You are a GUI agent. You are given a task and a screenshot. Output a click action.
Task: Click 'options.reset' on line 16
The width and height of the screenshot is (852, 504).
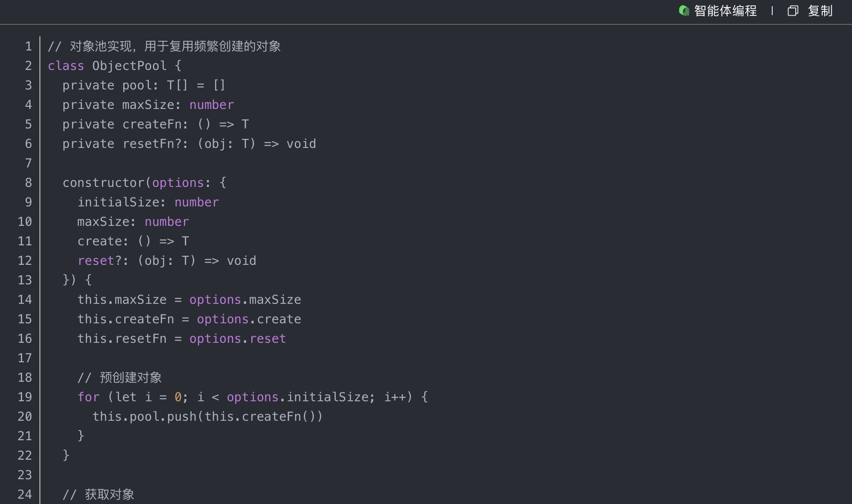(238, 339)
